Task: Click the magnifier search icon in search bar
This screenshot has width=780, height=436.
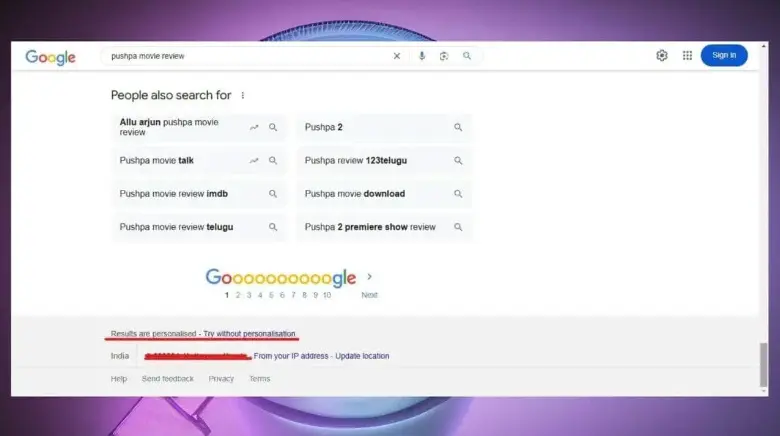Action: (467, 56)
